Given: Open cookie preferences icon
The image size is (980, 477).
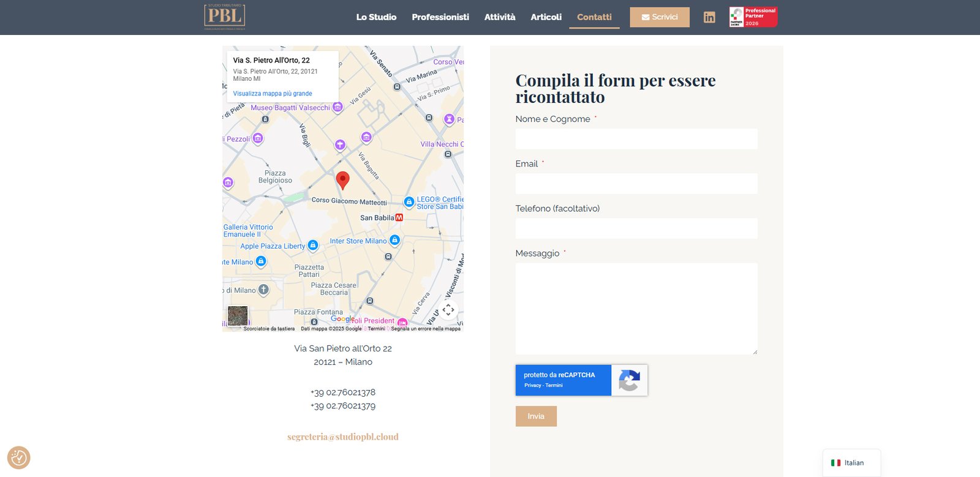Looking at the screenshot, I should point(18,457).
